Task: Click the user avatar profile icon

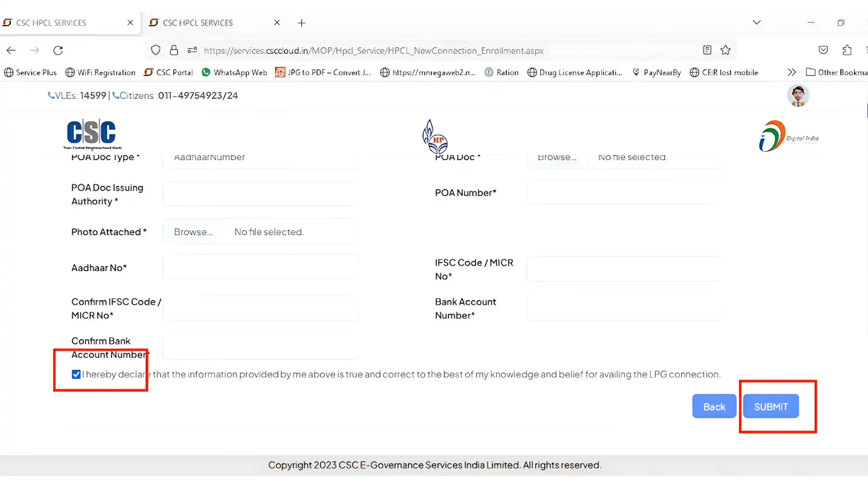Action: pyautogui.click(x=798, y=95)
